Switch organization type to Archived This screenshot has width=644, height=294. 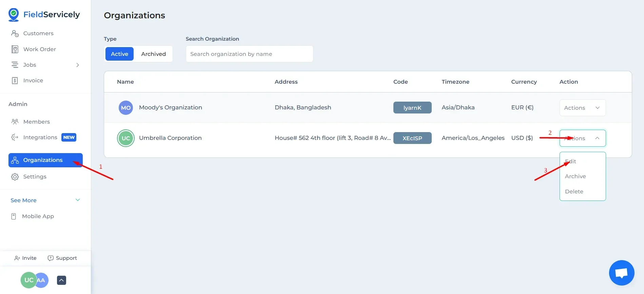[x=153, y=54]
